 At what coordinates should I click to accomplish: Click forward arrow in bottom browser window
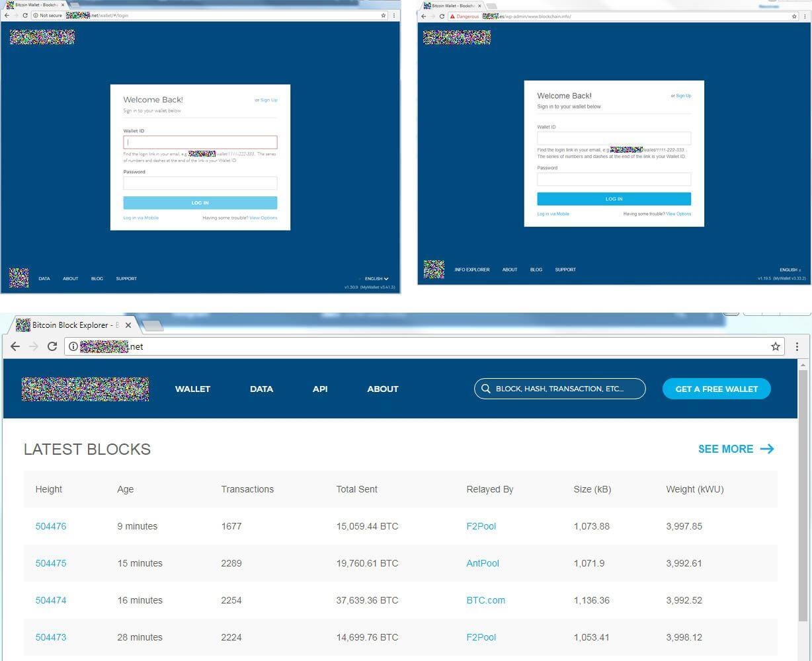(34, 346)
